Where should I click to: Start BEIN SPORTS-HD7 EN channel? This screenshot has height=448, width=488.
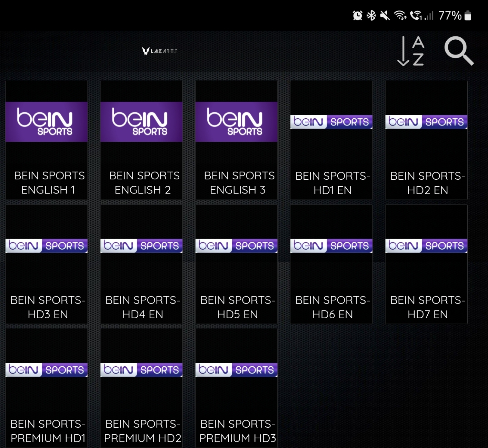point(426,265)
